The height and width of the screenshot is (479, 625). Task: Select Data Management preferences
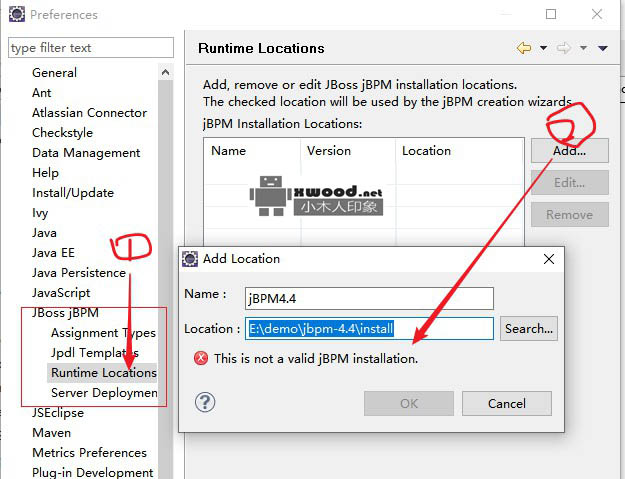click(x=86, y=153)
